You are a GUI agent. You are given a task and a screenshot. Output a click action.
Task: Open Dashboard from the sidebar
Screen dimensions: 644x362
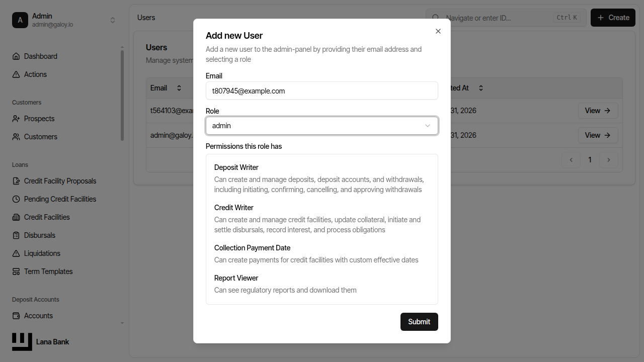point(40,56)
